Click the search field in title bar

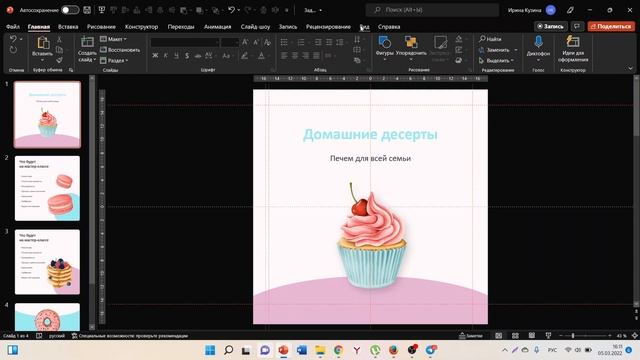tap(432, 10)
